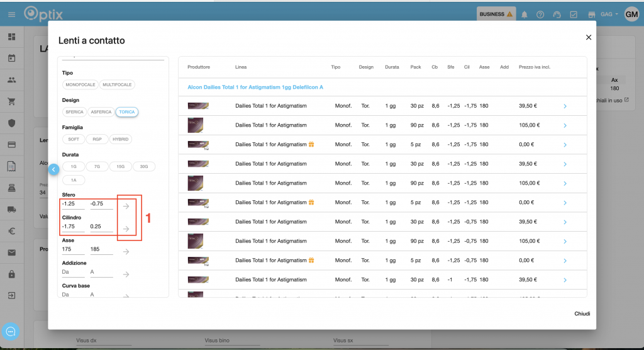Open the hamburger menu in top bar
This screenshot has width=644, height=350.
[x=11, y=14]
